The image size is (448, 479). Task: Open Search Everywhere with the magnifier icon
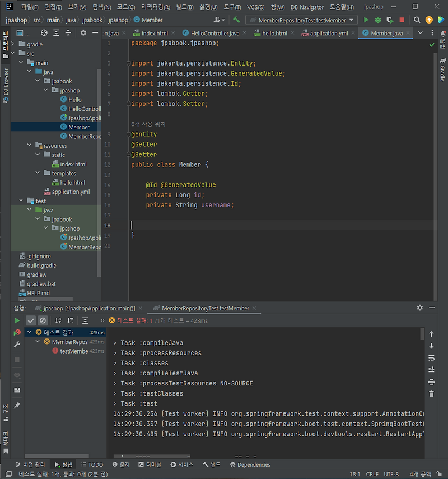pos(417,19)
